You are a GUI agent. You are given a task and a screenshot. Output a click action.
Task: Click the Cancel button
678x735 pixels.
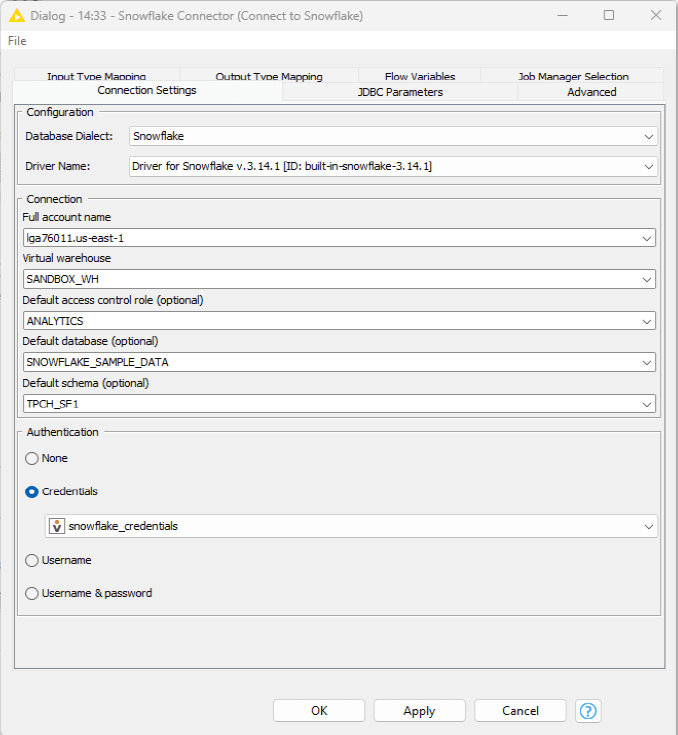(520, 711)
